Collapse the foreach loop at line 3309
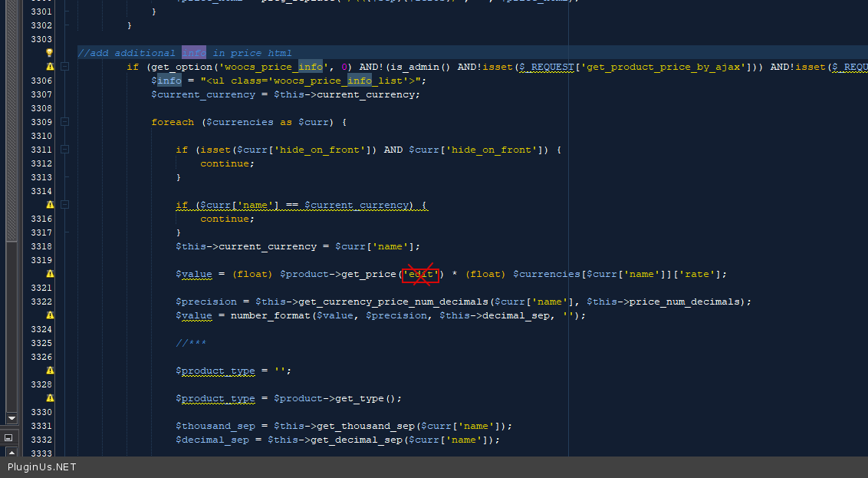 (65, 122)
